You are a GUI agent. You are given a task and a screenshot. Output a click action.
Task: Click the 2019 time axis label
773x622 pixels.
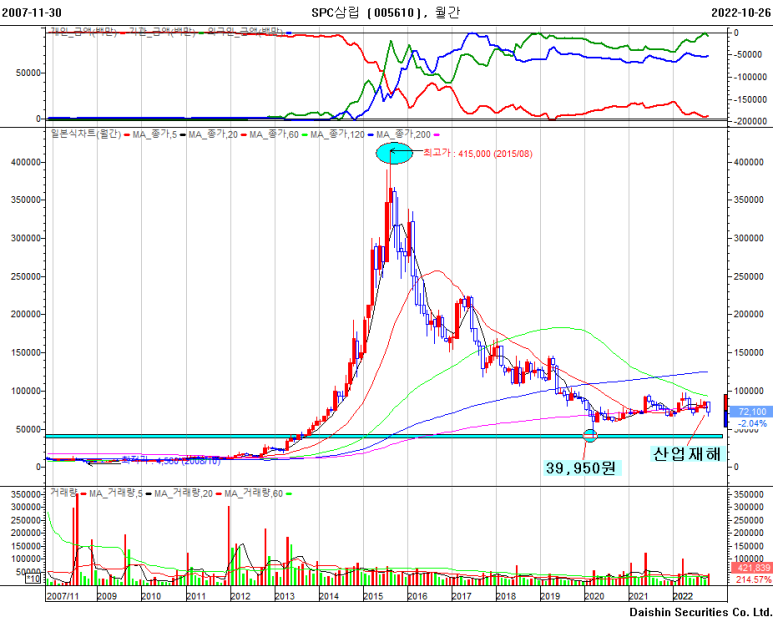(550, 596)
